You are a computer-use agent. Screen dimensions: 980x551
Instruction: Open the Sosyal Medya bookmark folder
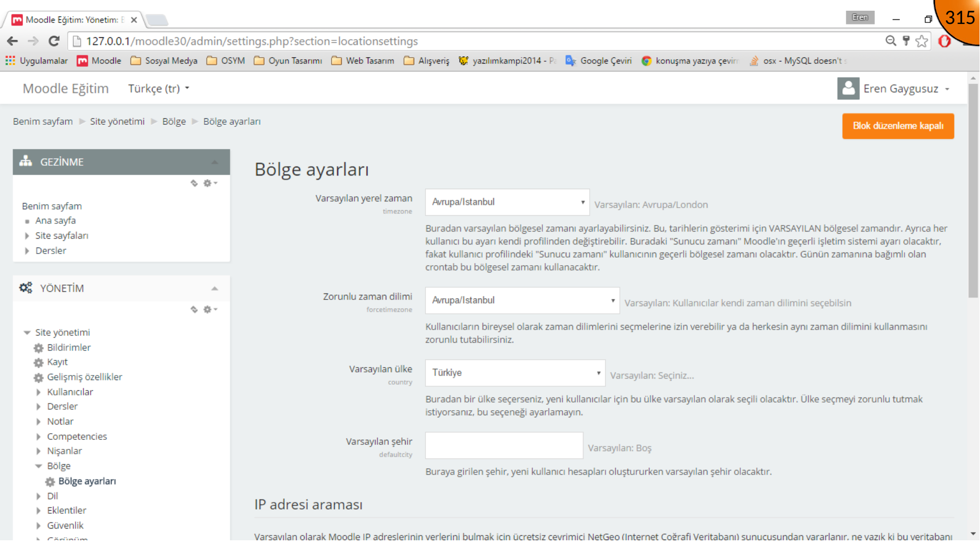click(164, 61)
